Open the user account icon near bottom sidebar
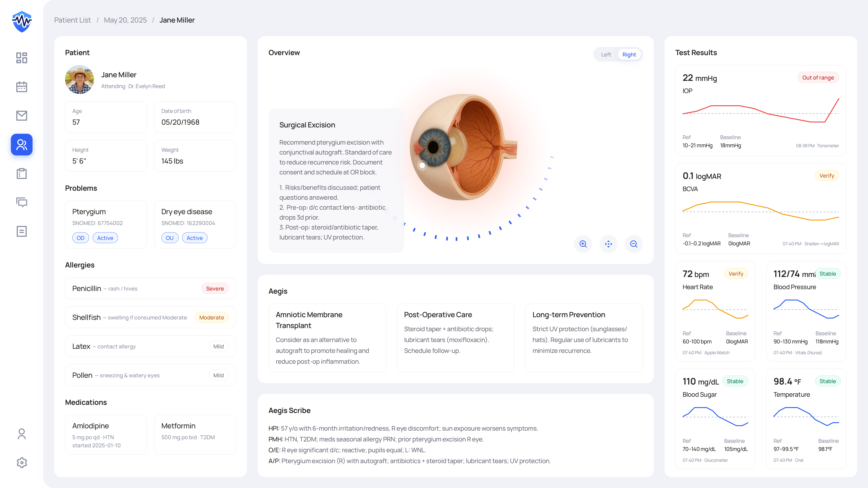This screenshot has width=868, height=488. 22,434
